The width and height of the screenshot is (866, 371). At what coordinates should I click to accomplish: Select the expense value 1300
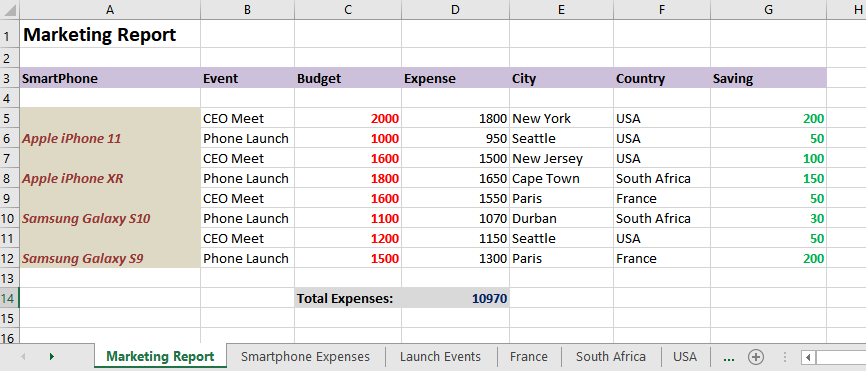[x=455, y=258]
